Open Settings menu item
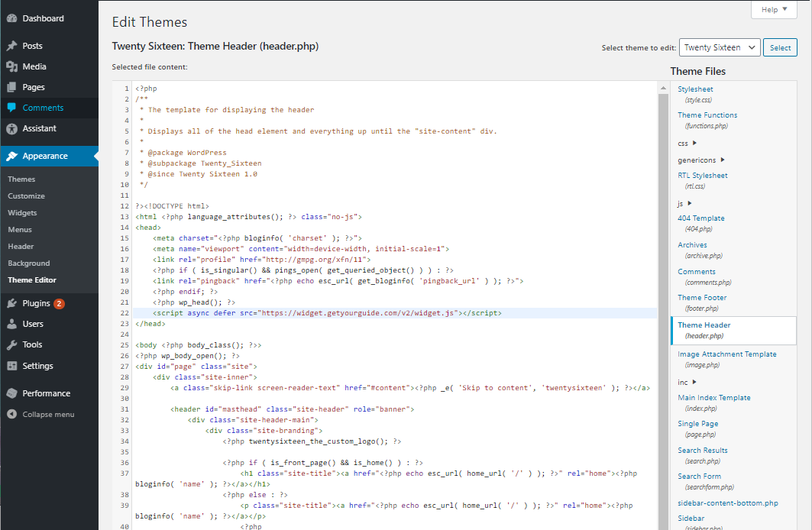The height and width of the screenshot is (530, 812). pos(49,366)
